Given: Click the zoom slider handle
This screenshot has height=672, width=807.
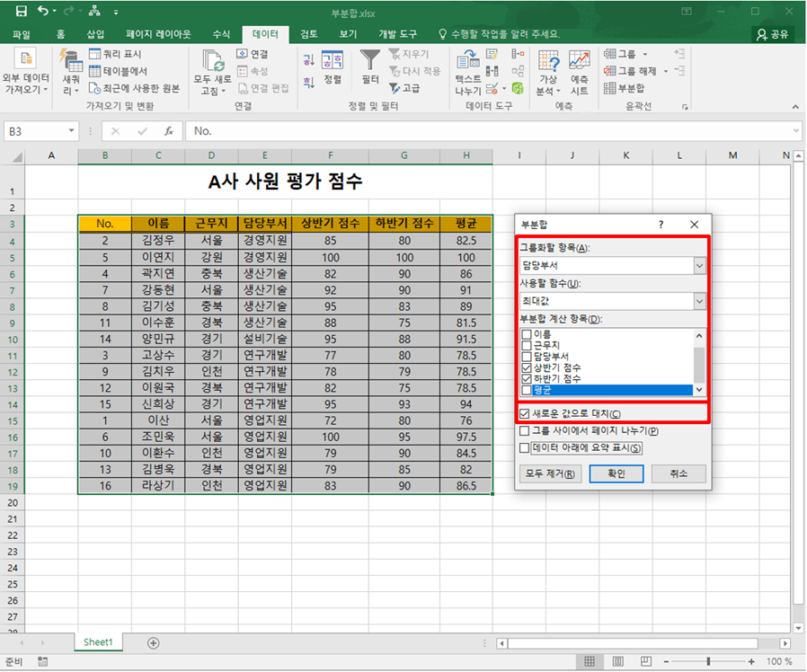Looking at the screenshot, I should coord(709,661).
